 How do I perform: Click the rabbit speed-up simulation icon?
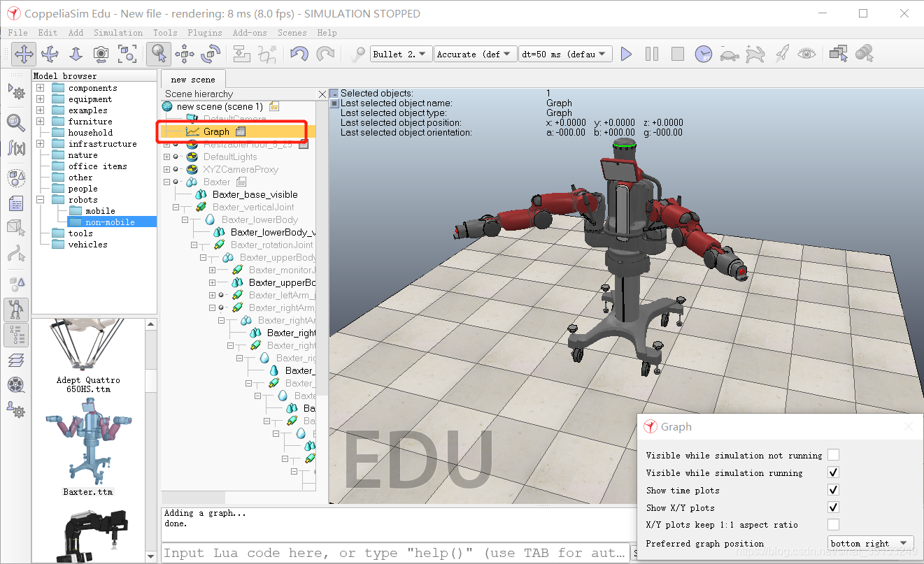pos(755,54)
